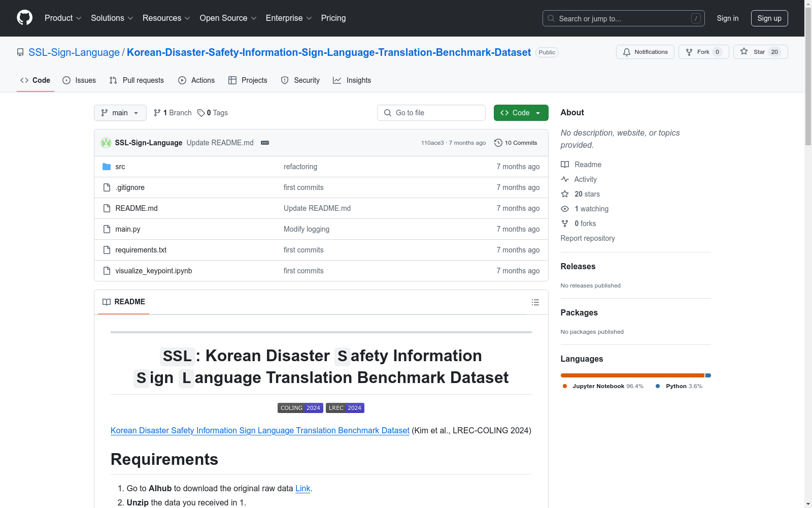The width and height of the screenshot is (812, 508).
Task: Click the LREC 2024 badge
Action: click(x=345, y=408)
